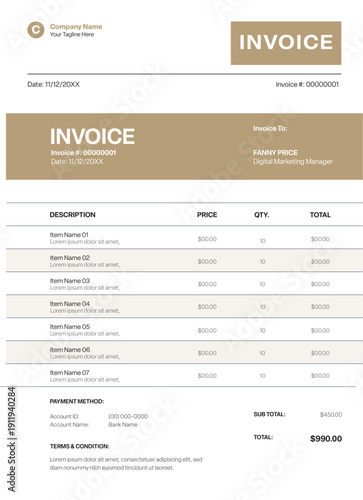Screen dimensions: 363x500
Task: Click the 'Account Name:' label
Action: click(x=69, y=425)
